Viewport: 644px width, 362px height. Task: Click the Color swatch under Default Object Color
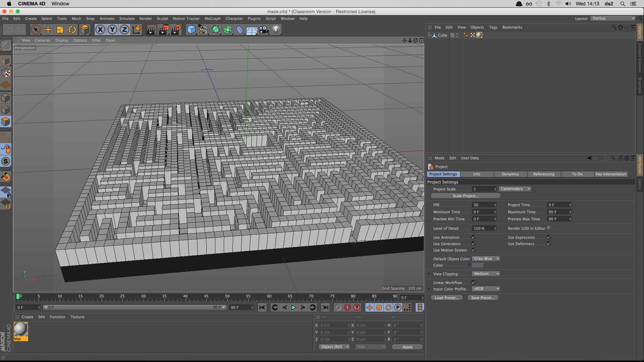[x=477, y=265]
